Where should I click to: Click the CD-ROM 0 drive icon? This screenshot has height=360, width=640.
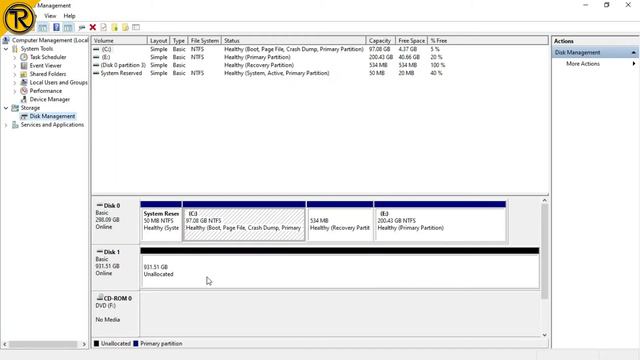[x=100, y=298]
